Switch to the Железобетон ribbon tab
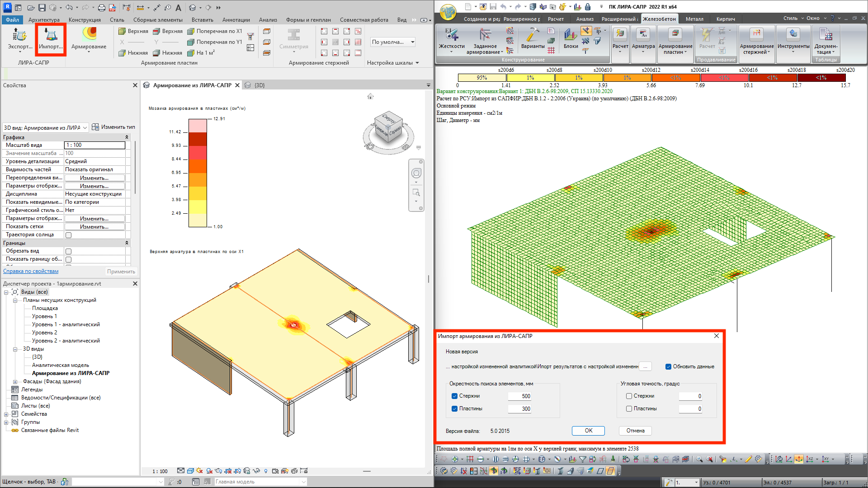This screenshot has width=868, height=488. [x=659, y=19]
